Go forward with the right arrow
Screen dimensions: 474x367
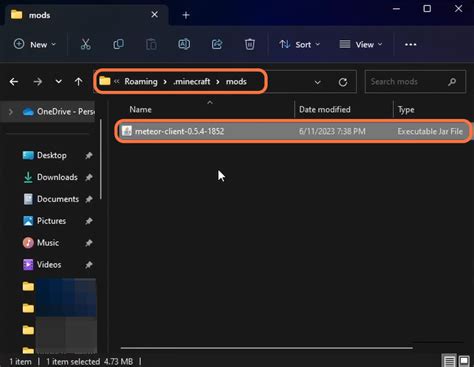pyautogui.click(x=38, y=82)
